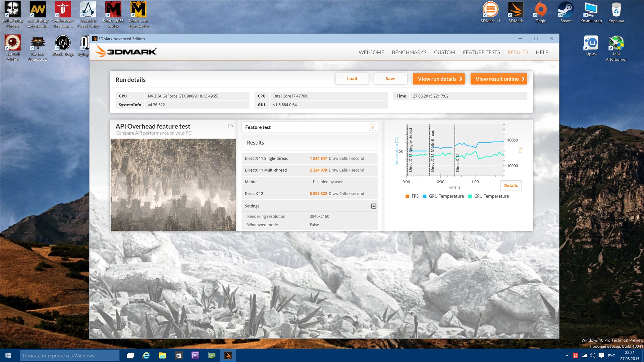644x362 pixels.
Task: Click the question mark help icon
Action: click(x=372, y=127)
